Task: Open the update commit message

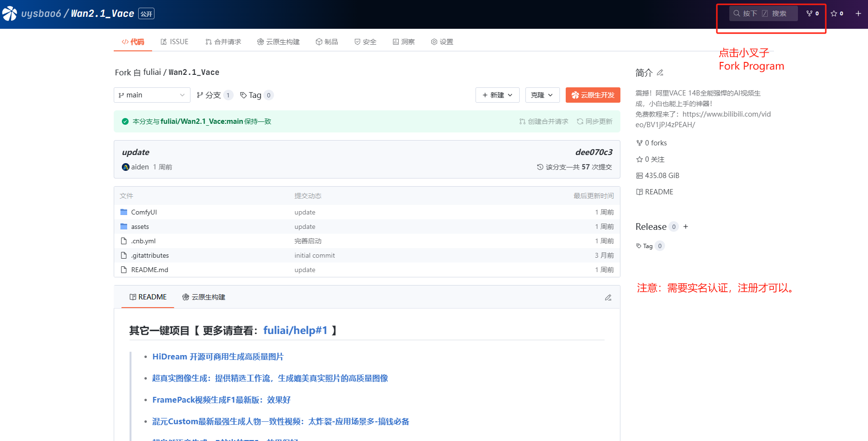Action: 136,152
